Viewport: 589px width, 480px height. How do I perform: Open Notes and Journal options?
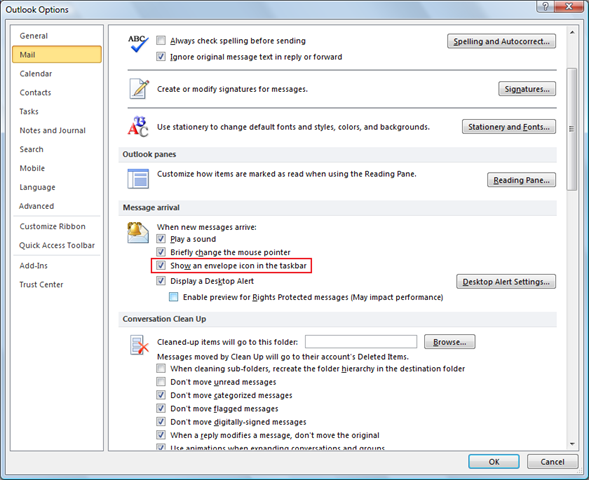(x=57, y=130)
